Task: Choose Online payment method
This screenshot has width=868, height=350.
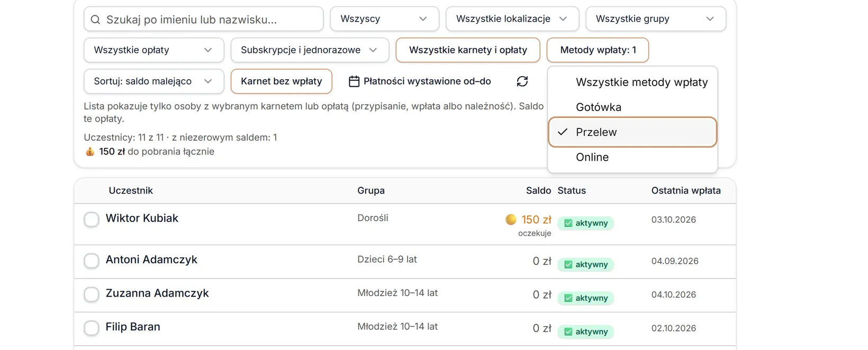Action: point(633,157)
